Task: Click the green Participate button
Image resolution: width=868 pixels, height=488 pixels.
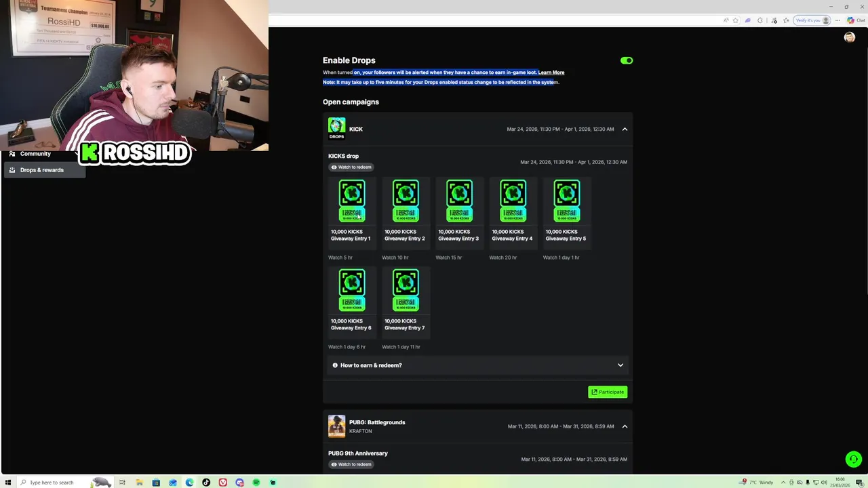Action: 608,392
